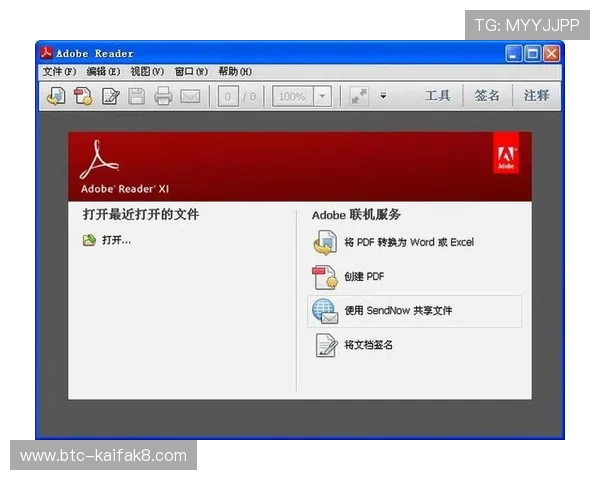This screenshot has height=480, width=600.
Task: Open the 编辑(E) menu
Action: [103, 72]
